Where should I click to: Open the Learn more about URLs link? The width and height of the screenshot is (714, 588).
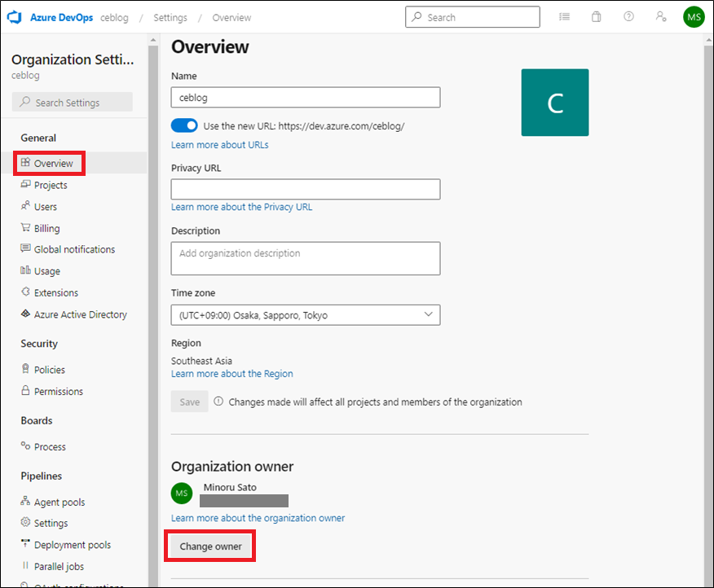[219, 145]
